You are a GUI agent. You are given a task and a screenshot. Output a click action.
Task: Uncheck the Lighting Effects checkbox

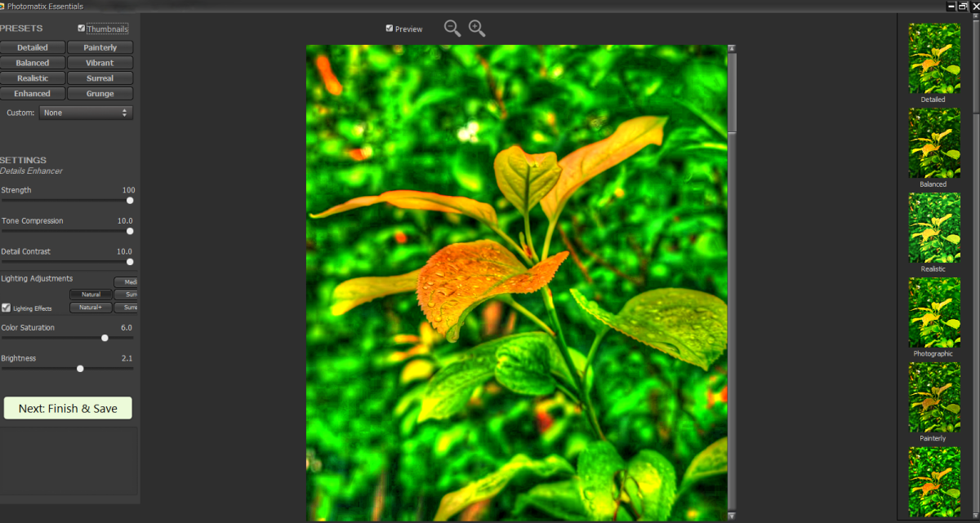(7, 308)
